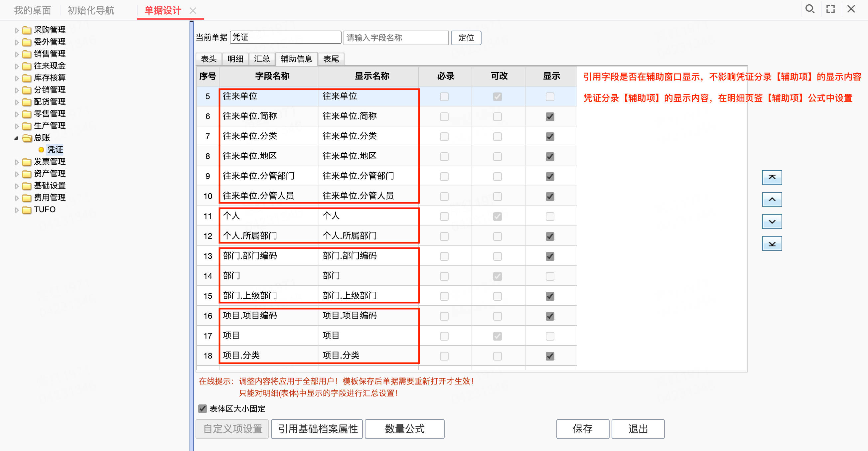Expand the 销售管理 tree node
Screen dimensions: 868x451
tap(17, 54)
